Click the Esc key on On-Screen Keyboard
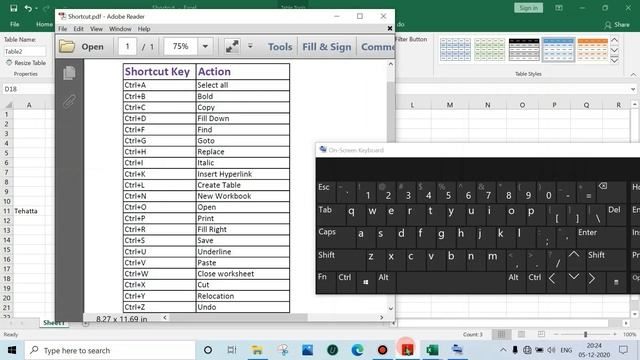Image resolution: width=640 pixels, height=360 pixels. 326,192
